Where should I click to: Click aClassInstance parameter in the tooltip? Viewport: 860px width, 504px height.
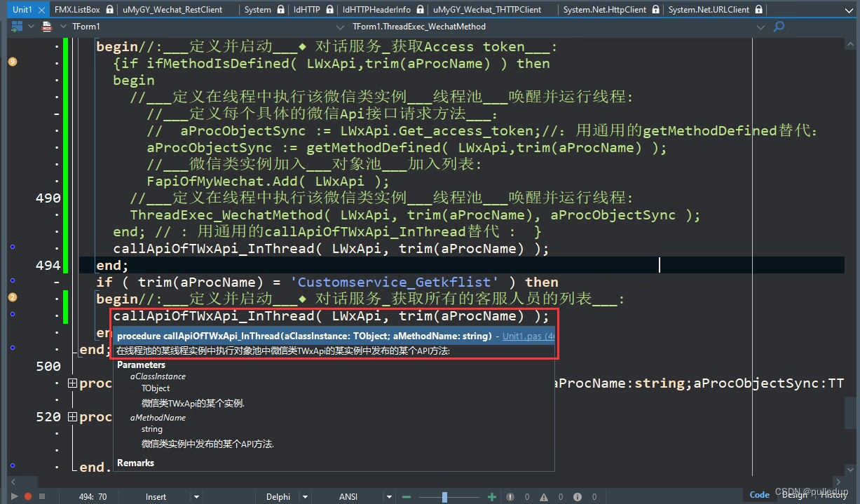[x=158, y=376]
